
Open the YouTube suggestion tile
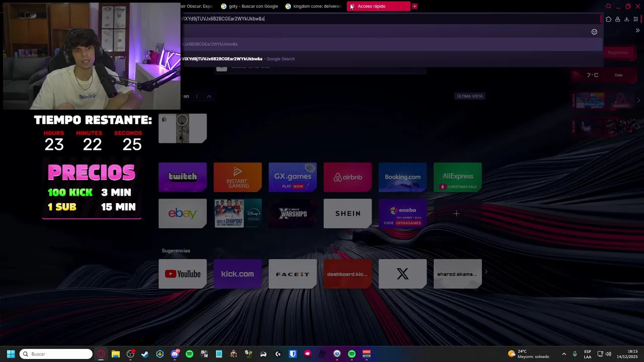[x=183, y=274]
